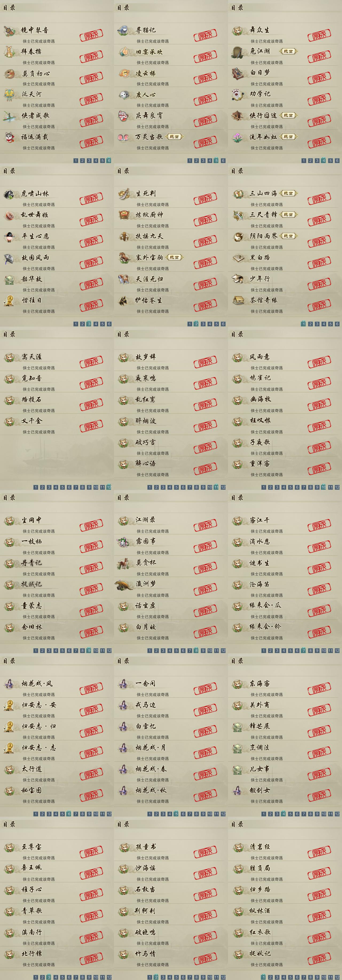Select the paw print icon for 劝学记

237,94
